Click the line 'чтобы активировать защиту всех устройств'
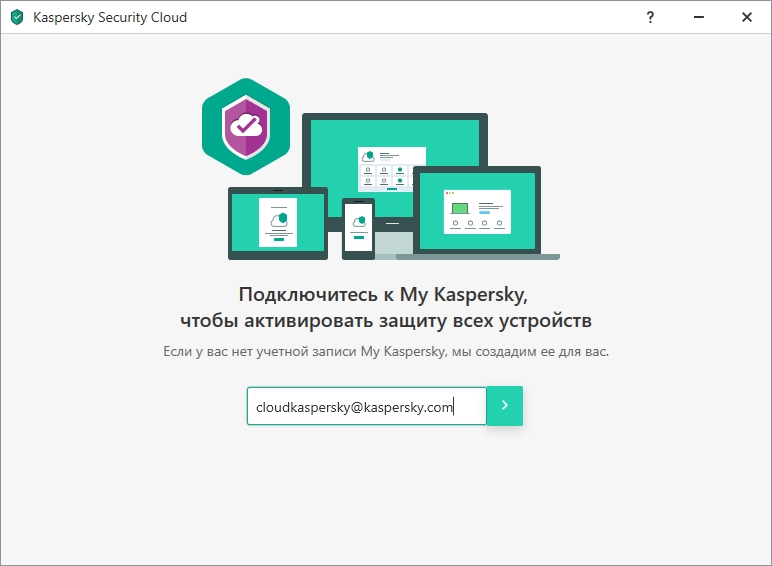The width and height of the screenshot is (772, 566). point(386,320)
